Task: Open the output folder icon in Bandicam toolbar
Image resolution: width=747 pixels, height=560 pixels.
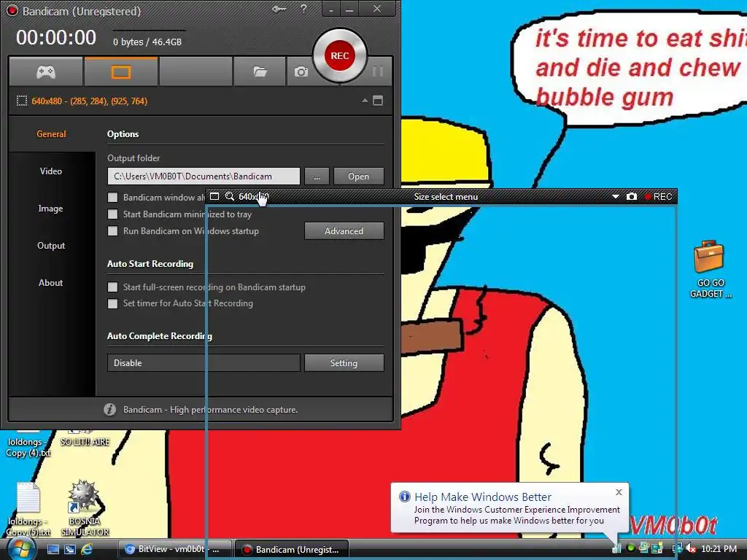Action: [x=260, y=72]
